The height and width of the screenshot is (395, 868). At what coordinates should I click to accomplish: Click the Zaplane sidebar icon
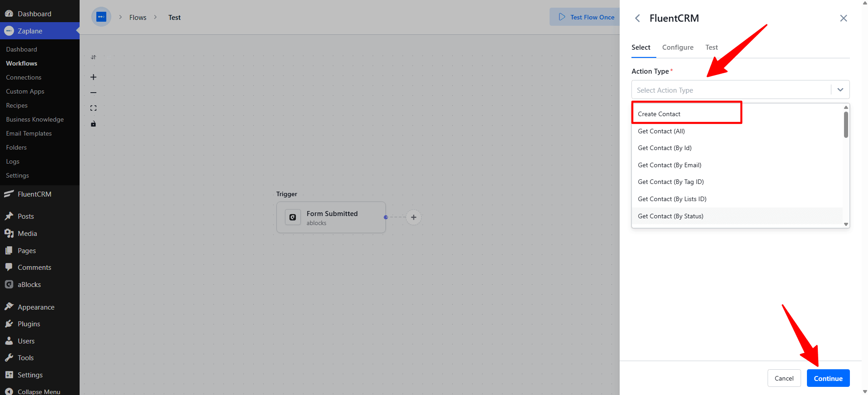(9, 31)
